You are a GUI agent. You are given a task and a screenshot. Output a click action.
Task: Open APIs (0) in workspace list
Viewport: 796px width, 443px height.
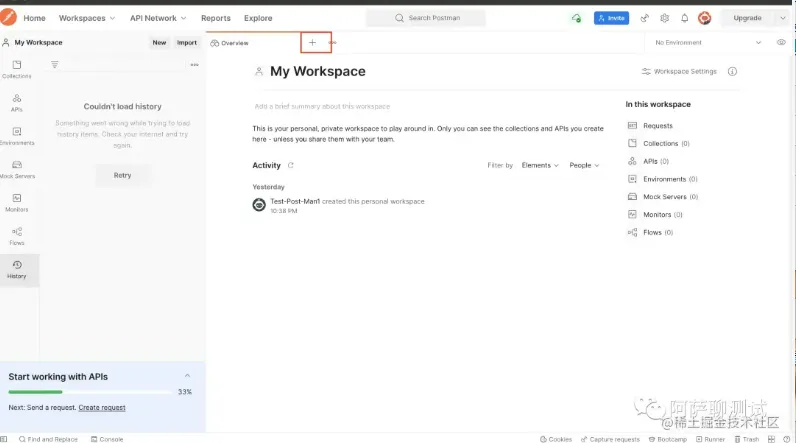coord(648,161)
